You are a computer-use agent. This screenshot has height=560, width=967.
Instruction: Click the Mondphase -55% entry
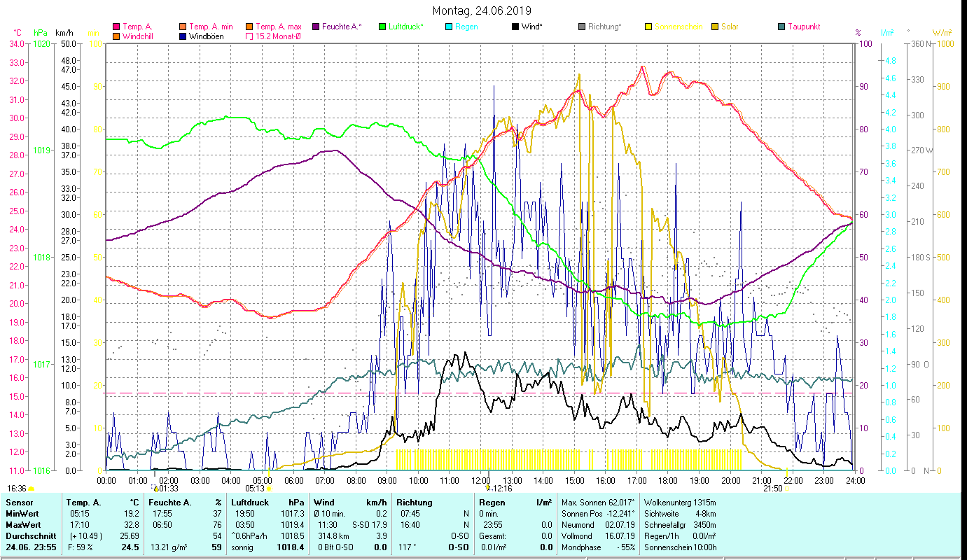coord(599,547)
